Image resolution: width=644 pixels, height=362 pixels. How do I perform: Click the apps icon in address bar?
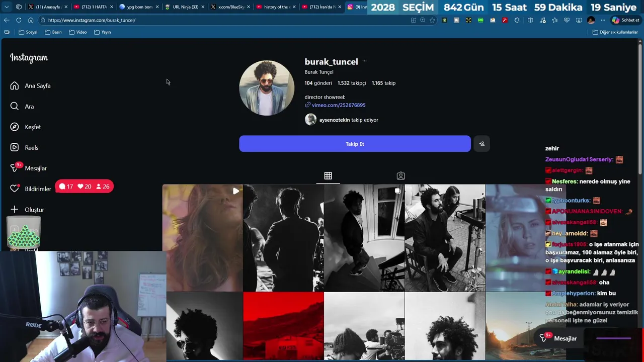[x=413, y=20]
